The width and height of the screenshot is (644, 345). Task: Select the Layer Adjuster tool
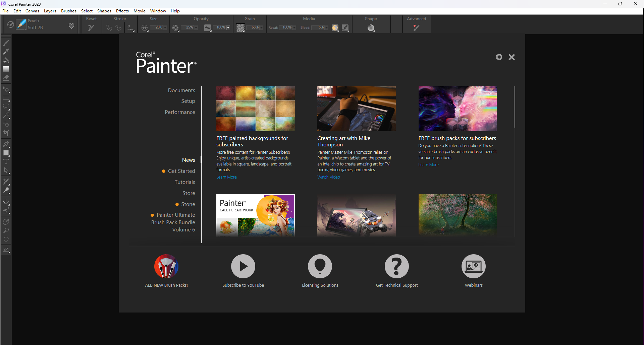[6, 90]
